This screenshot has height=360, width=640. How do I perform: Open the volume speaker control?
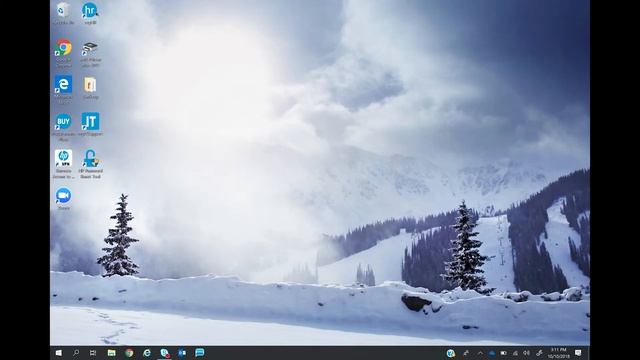527,353
